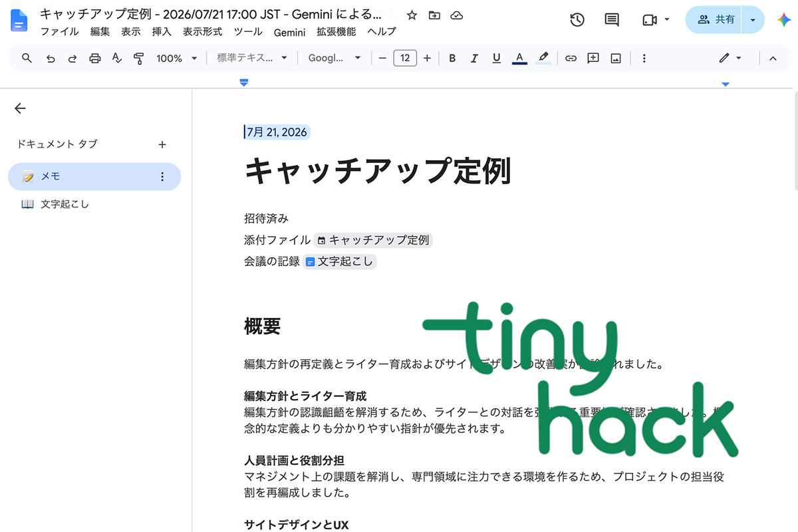
Task: Decrease font size
Action: pos(382,59)
